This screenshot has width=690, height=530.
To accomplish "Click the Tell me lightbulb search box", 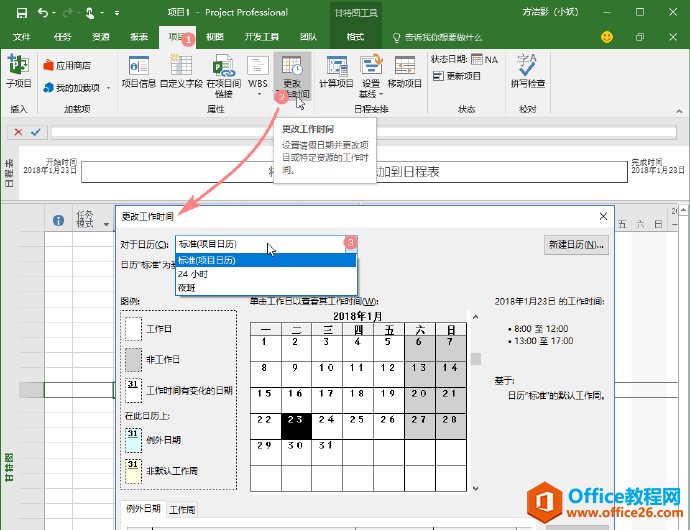I will (x=438, y=37).
